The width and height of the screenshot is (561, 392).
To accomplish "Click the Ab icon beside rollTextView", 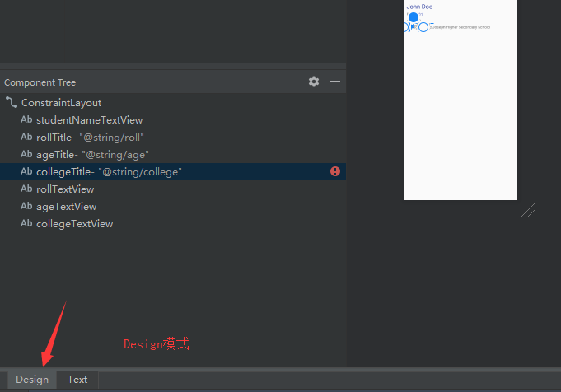I will click(x=26, y=189).
